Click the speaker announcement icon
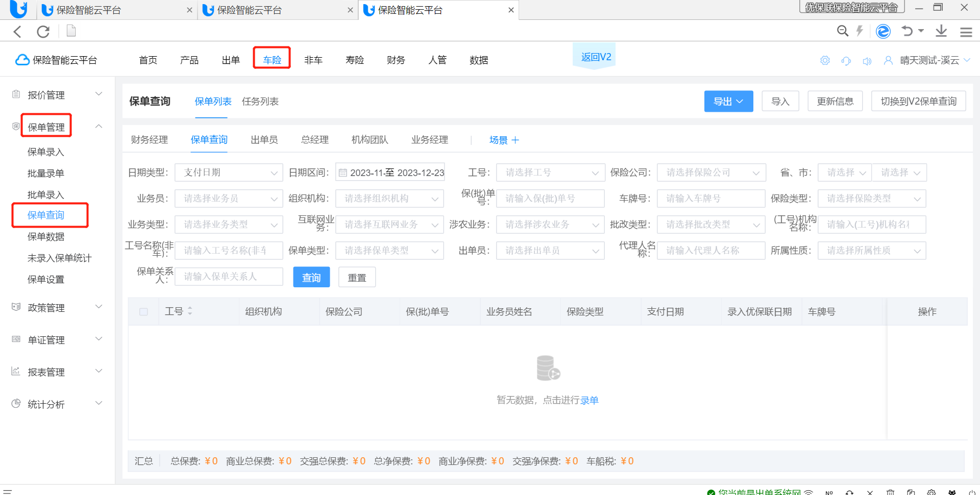The height and width of the screenshot is (495, 980). 867,61
